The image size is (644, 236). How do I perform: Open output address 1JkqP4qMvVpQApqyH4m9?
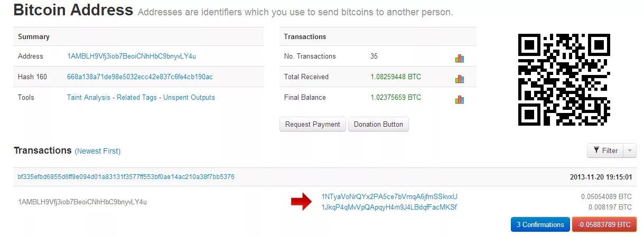point(389,207)
